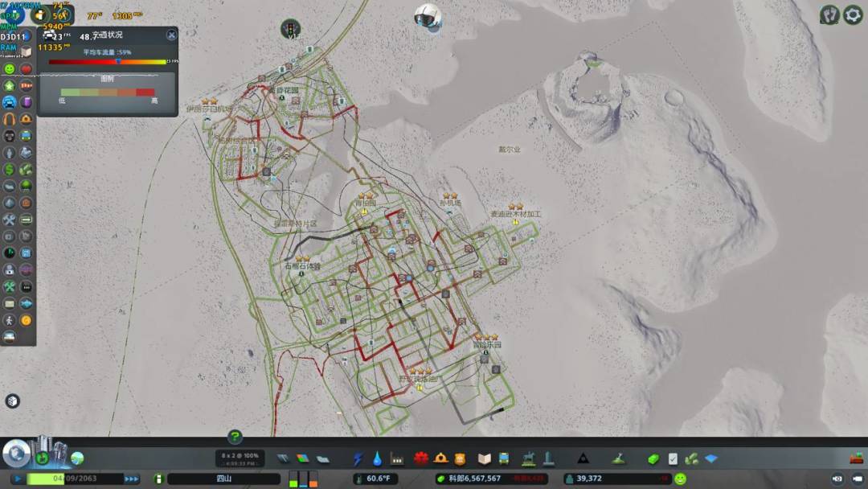This screenshot has width=868, height=489.
Task: Open the cinematic camera button at far right
Action: coord(858,479)
